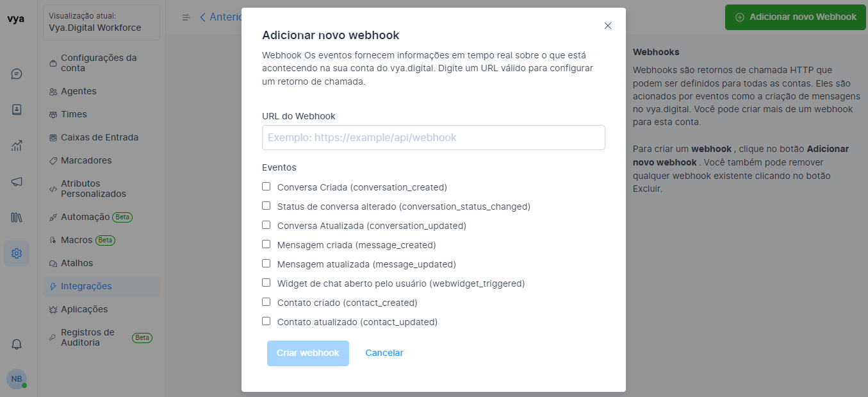Toggle Widget de chat aberto checkbox
This screenshot has height=397, width=868.
(266, 283)
